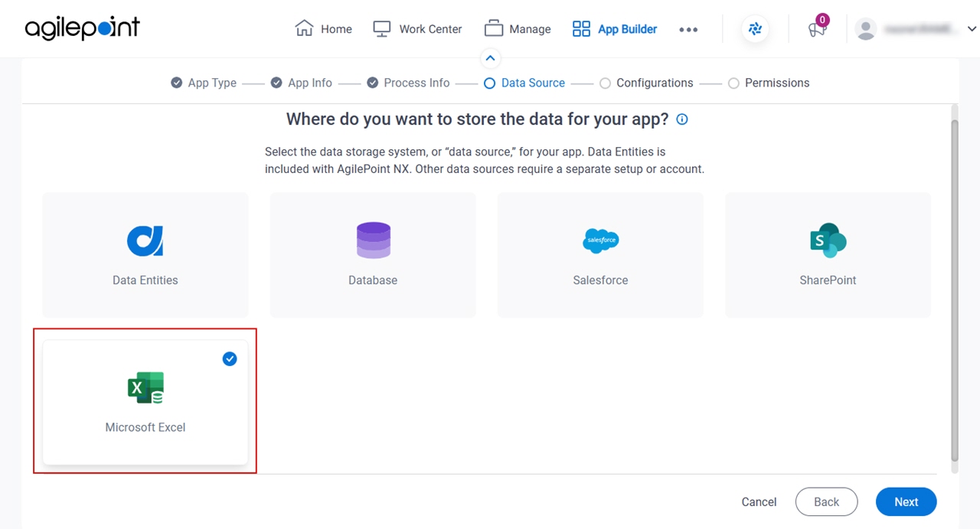Click the purple Database icon

point(373,240)
